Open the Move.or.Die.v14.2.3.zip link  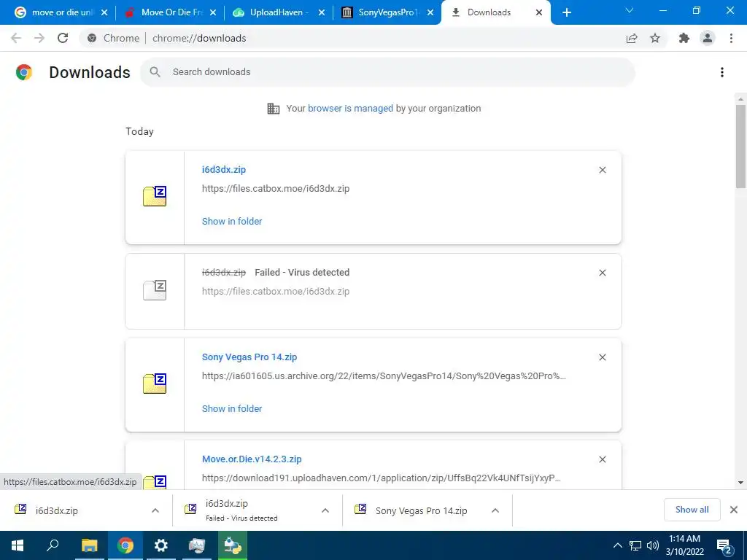252,459
